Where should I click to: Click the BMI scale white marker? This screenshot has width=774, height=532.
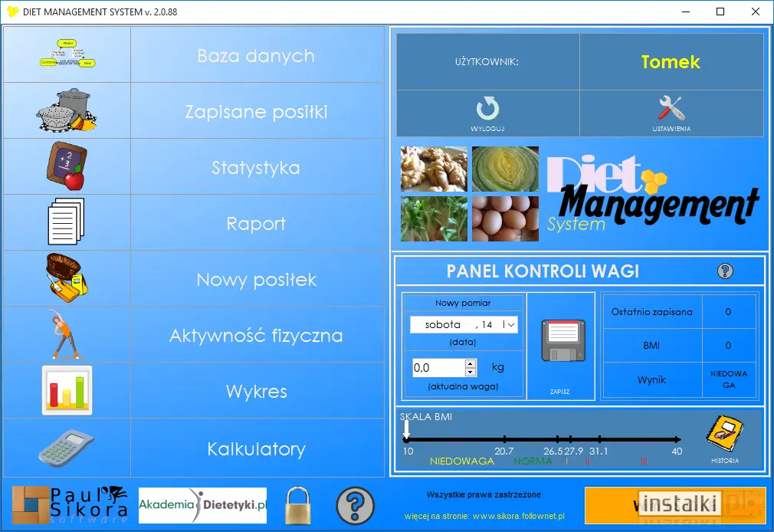pyautogui.click(x=406, y=429)
